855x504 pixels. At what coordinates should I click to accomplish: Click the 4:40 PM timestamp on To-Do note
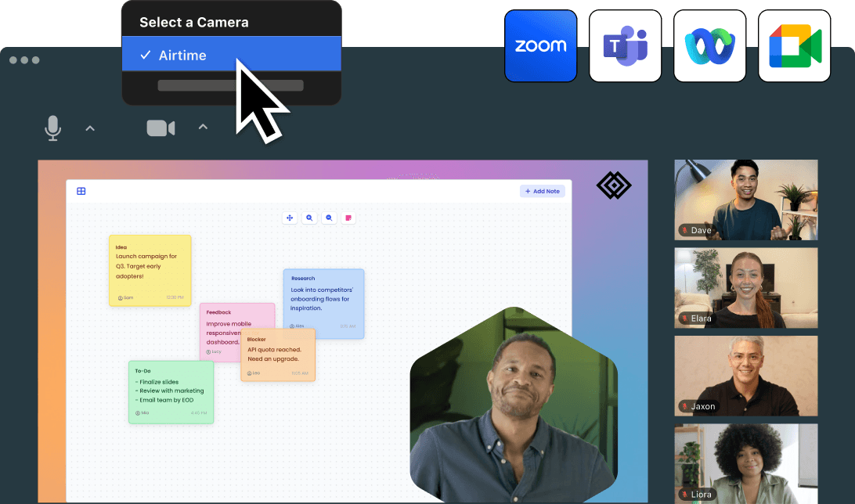coord(199,413)
